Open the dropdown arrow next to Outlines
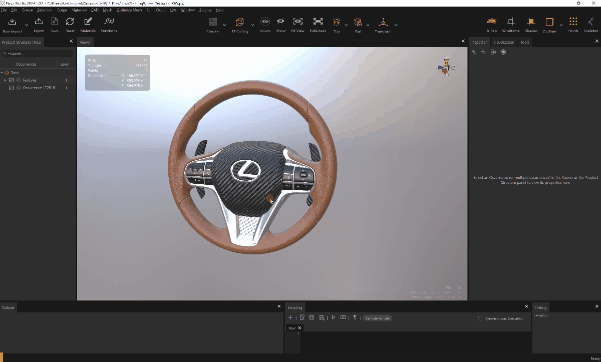Screen dimensions: 601x362 pyautogui.click(x=561, y=25)
